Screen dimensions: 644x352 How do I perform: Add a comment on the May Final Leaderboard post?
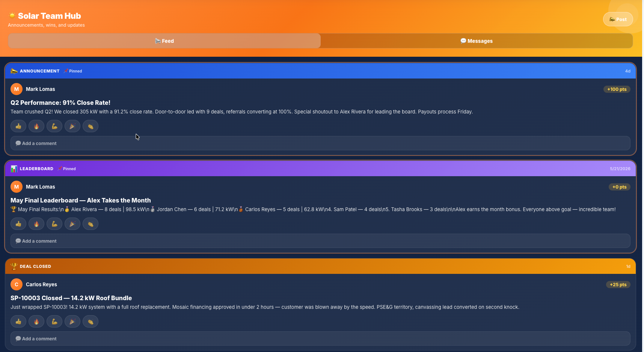[320, 241]
